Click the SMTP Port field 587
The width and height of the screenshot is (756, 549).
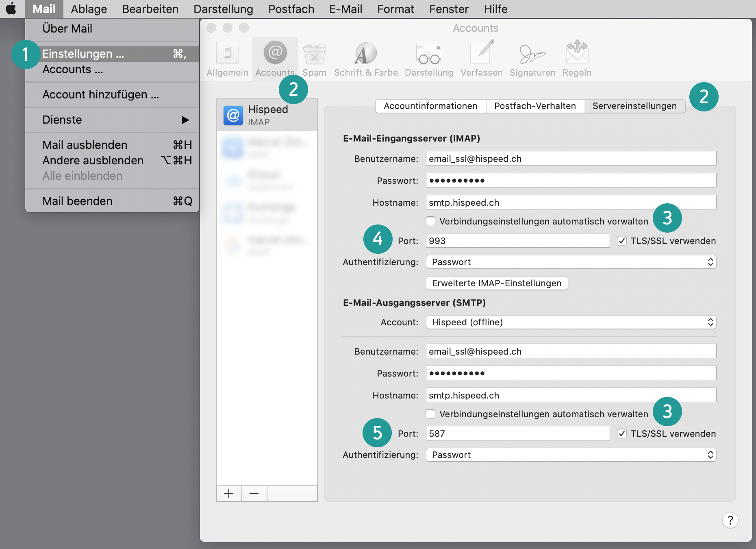pyautogui.click(x=518, y=434)
